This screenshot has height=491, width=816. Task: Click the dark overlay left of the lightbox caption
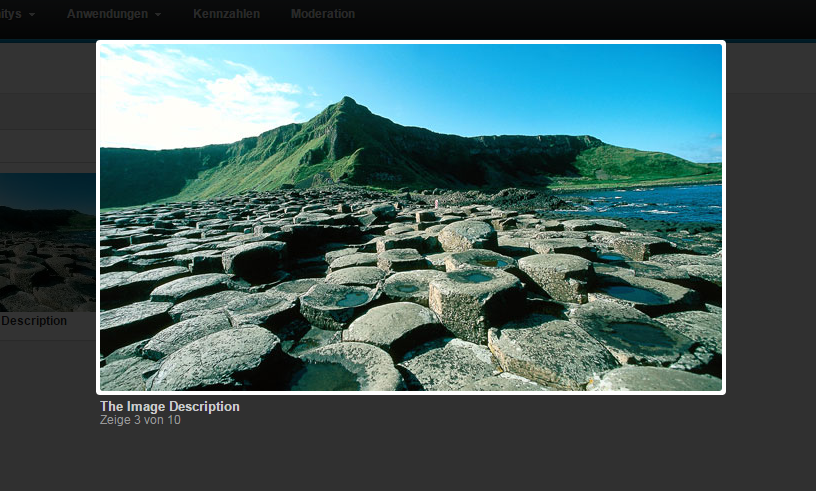click(48, 410)
